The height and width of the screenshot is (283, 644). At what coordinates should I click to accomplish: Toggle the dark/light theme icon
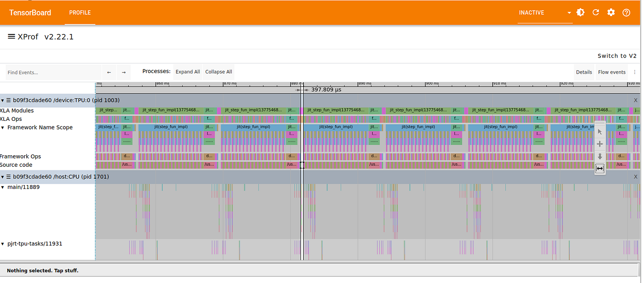pyautogui.click(x=581, y=12)
